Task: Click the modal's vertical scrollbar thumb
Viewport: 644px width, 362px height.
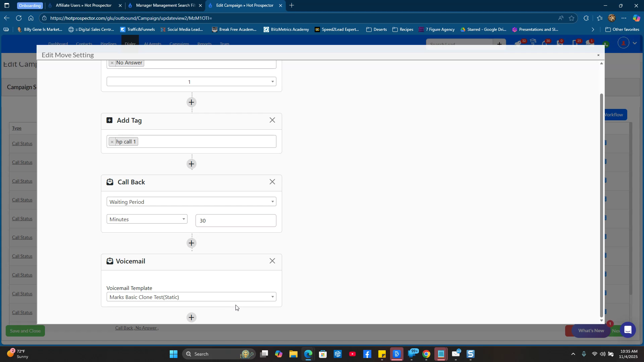Action: click(x=601, y=204)
